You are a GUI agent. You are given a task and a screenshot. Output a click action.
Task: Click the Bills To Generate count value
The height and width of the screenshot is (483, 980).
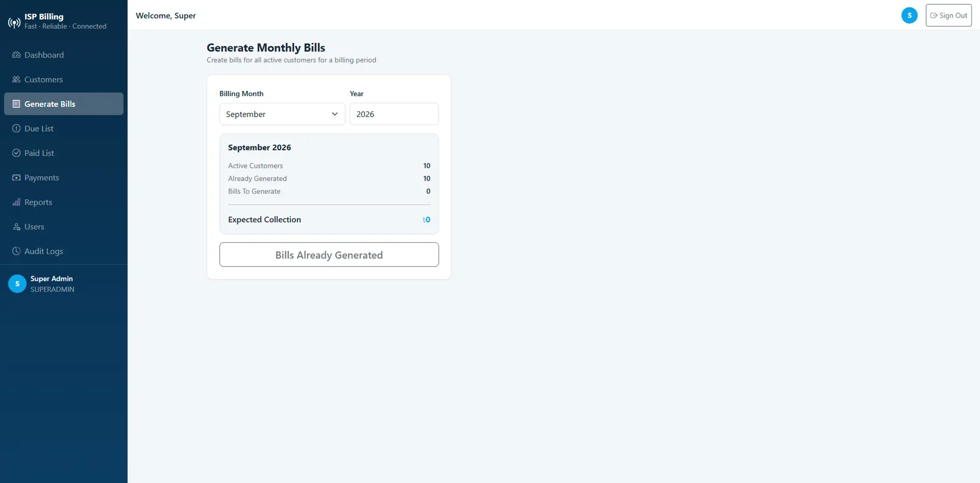[428, 192]
